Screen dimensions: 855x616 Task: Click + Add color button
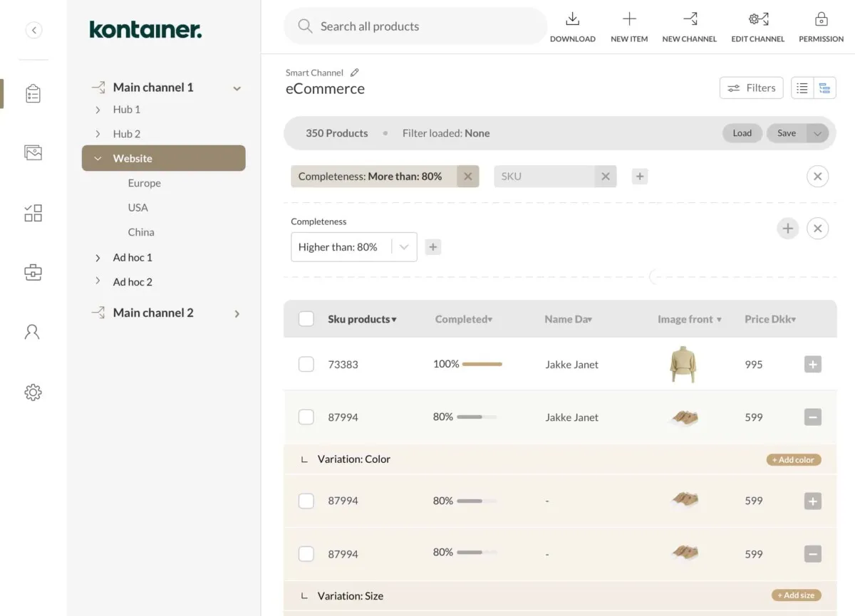tap(794, 460)
